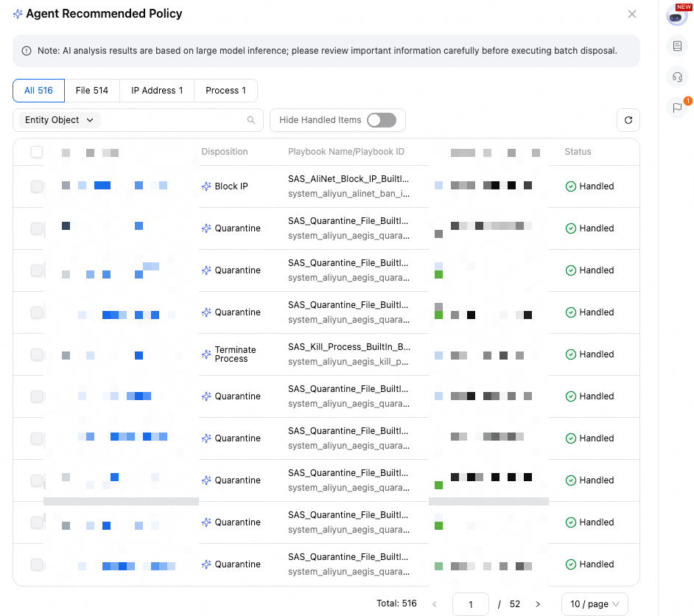The width and height of the screenshot is (694, 616).
Task: Open the document notes sidebar icon
Action: click(677, 46)
